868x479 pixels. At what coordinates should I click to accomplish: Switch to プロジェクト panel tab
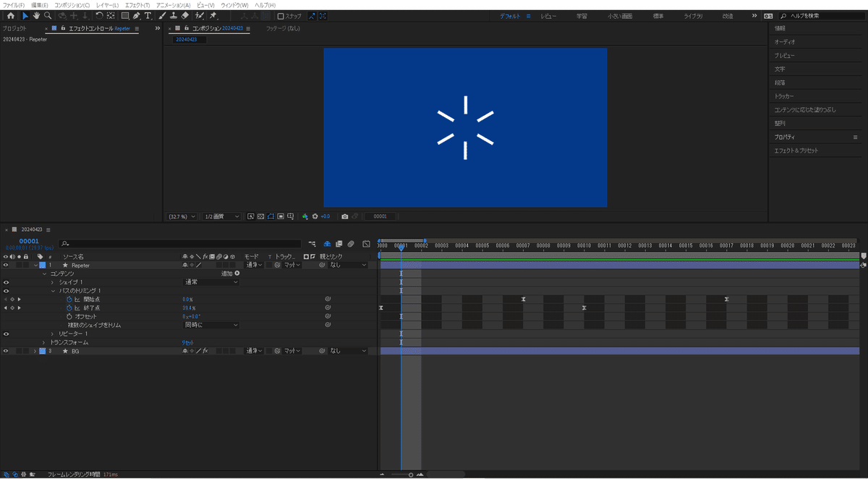tap(14, 28)
